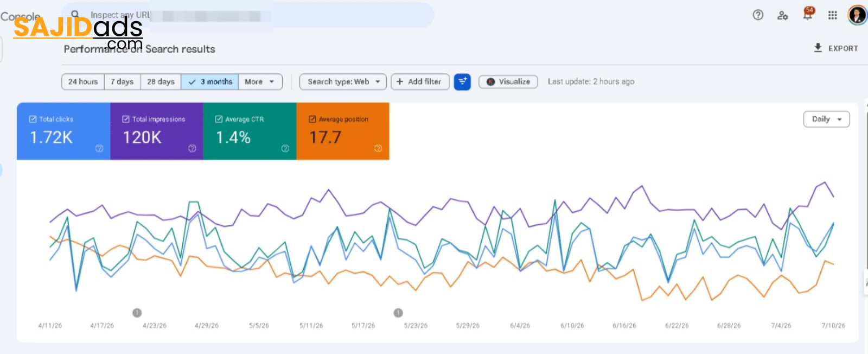Click the Last update: 2 hours ago text
The width and height of the screenshot is (868, 354).
click(x=591, y=81)
